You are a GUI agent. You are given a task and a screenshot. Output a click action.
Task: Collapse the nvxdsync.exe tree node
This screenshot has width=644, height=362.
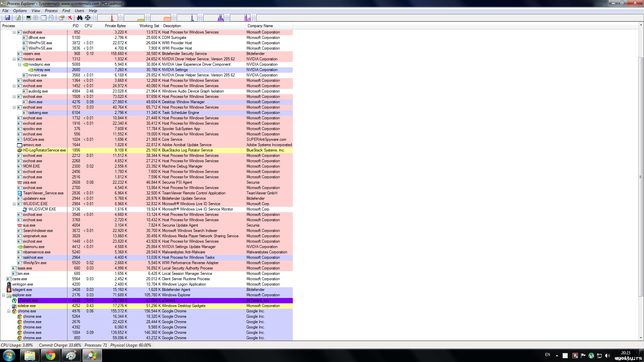point(19,64)
